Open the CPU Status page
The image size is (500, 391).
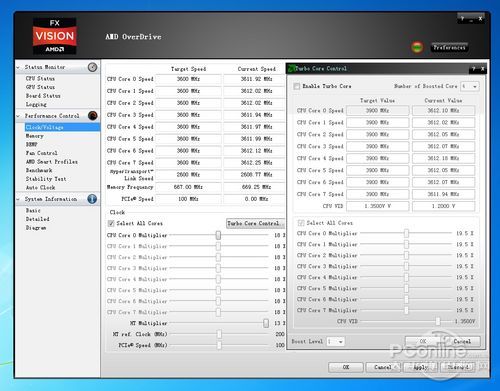[40, 78]
